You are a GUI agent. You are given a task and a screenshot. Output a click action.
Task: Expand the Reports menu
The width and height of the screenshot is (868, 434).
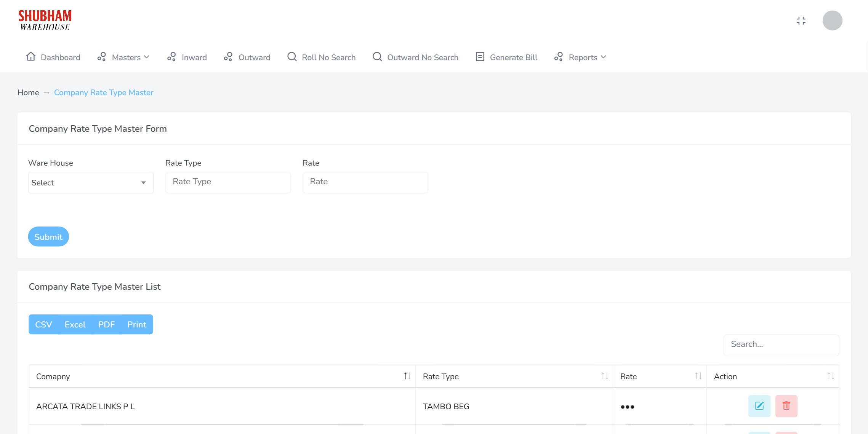point(580,57)
